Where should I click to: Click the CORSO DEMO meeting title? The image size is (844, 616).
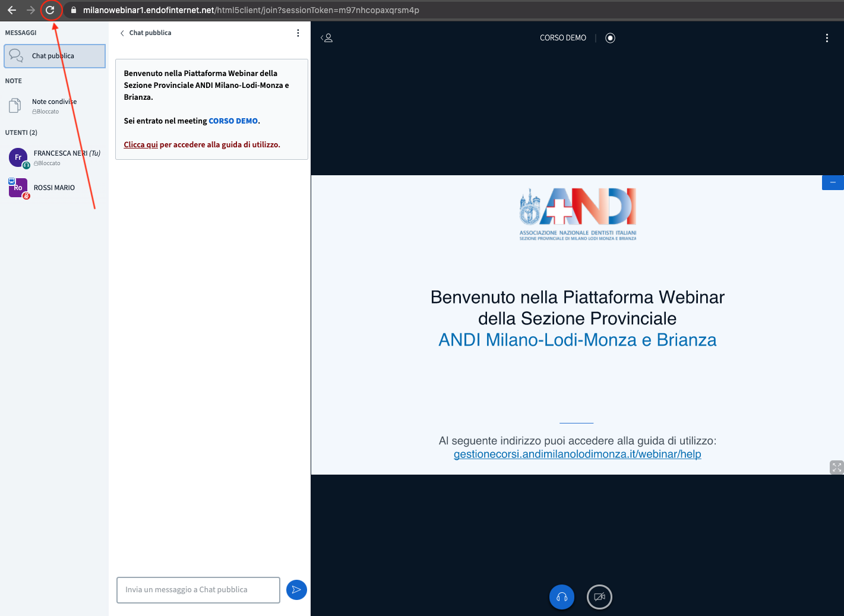[x=563, y=38]
